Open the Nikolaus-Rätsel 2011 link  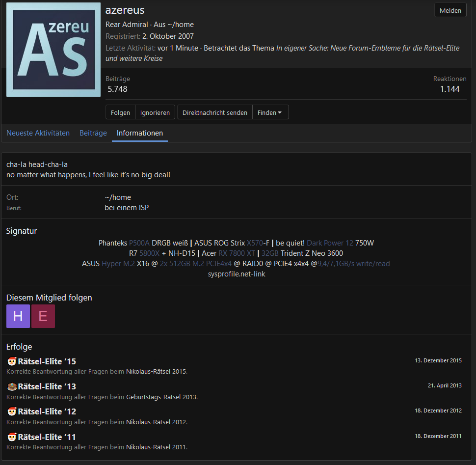click(x=156, y=447)
